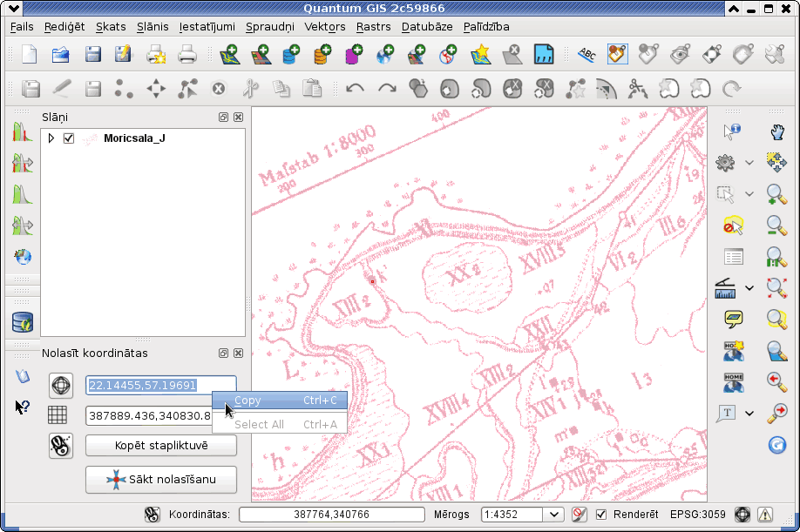This screenshot has height=532, width=800.
Task: Select the Pan Map hand tool
Action: coord(776,132)
